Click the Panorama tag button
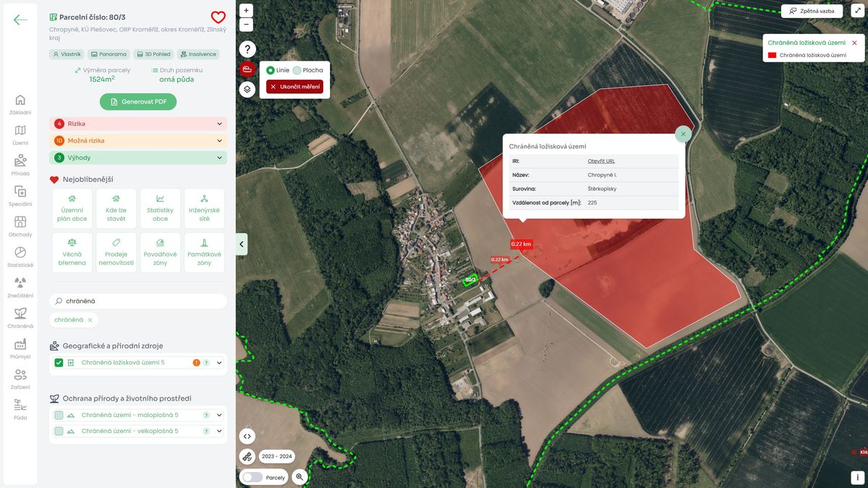 click(109, 54)
